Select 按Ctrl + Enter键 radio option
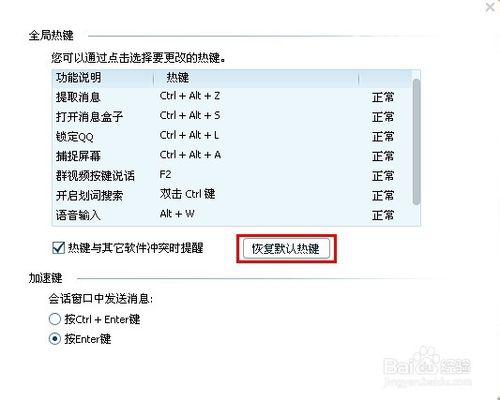This screenshot has width=500, height=400. [55, 319]
